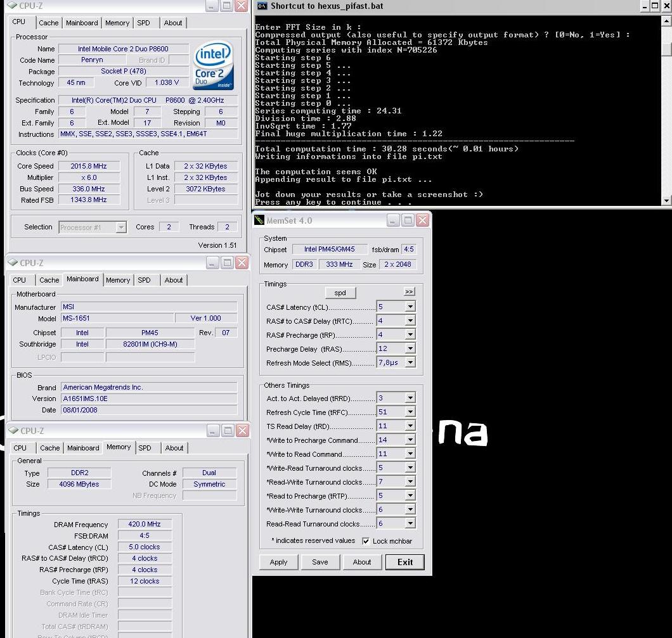Click the Save button in MemSet
The height and width of the screenshot is (638, 672).
(x=320, y=562)
